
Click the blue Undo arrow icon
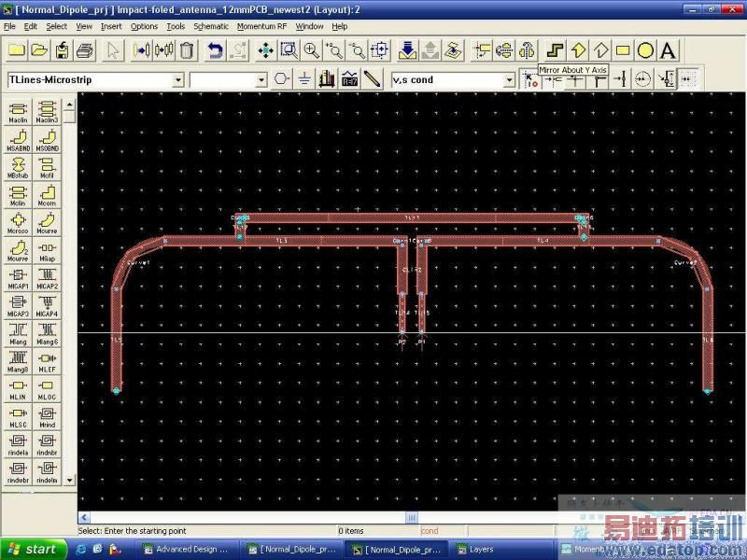[x=215, y=50]
